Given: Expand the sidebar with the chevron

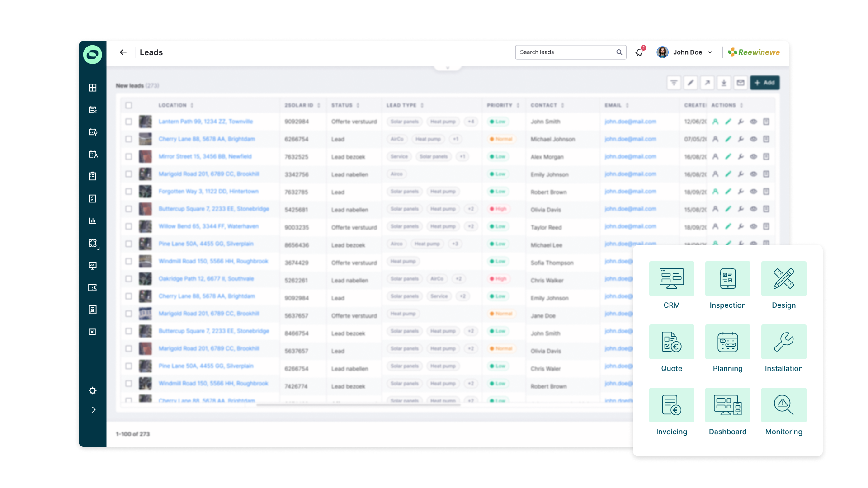Looking at the screenshot, I should click(93, 410).
